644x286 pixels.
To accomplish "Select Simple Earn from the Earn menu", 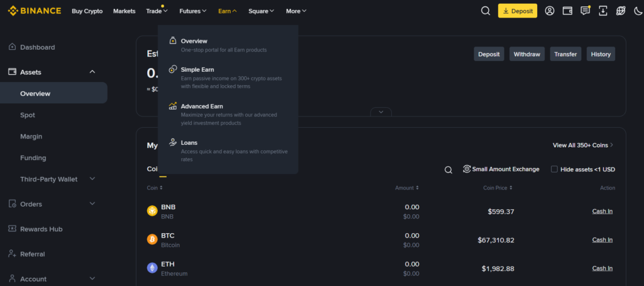I will point(198,69).
